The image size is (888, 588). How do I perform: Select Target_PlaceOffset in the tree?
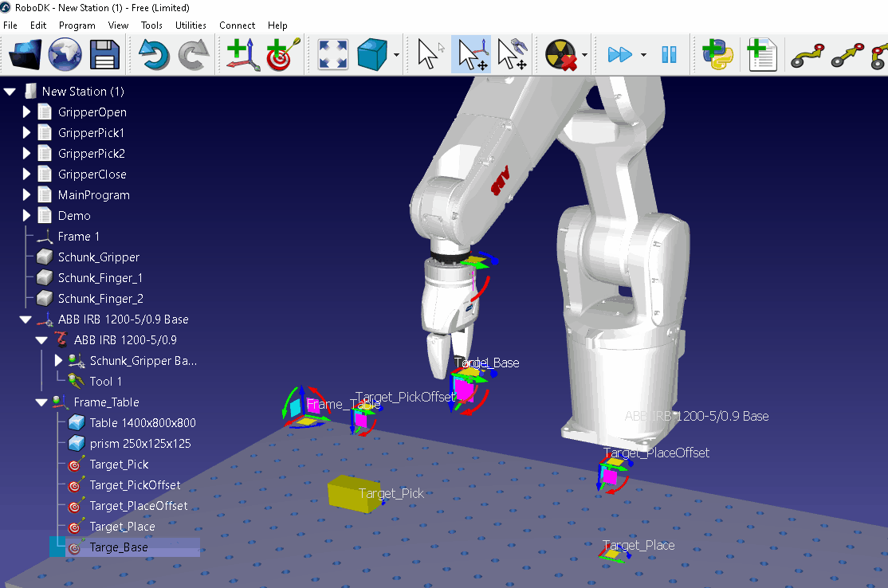pyautogui.click(x=138, y=506)
